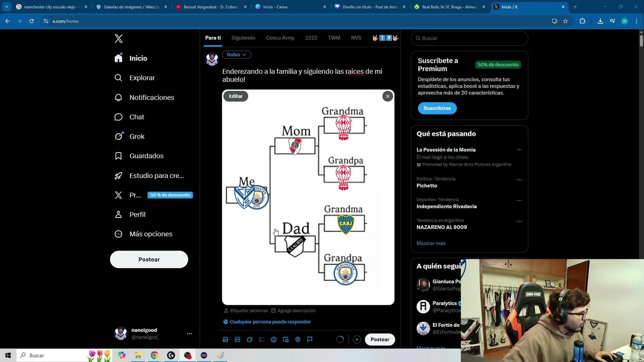The height and width of the screenshot is (362, 644).
Task: Expand Más opciones in the sidebar
Action: [x=143, y=234]
